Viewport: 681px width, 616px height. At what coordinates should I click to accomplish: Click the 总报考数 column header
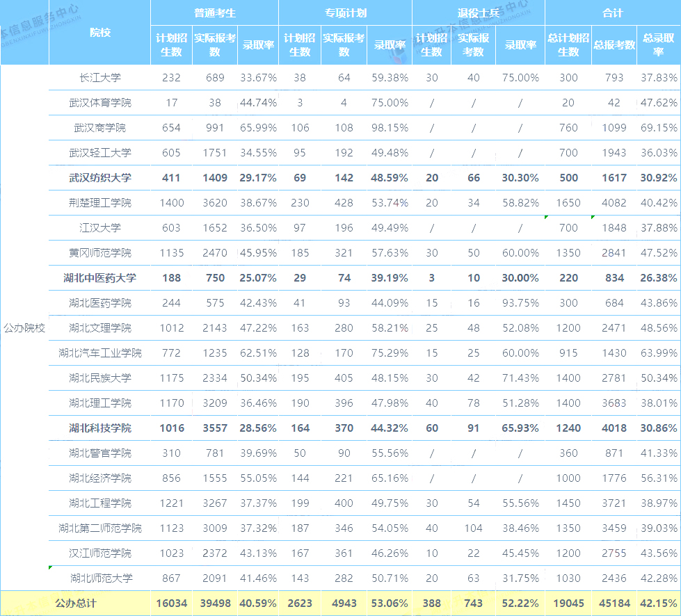point(614,45)
